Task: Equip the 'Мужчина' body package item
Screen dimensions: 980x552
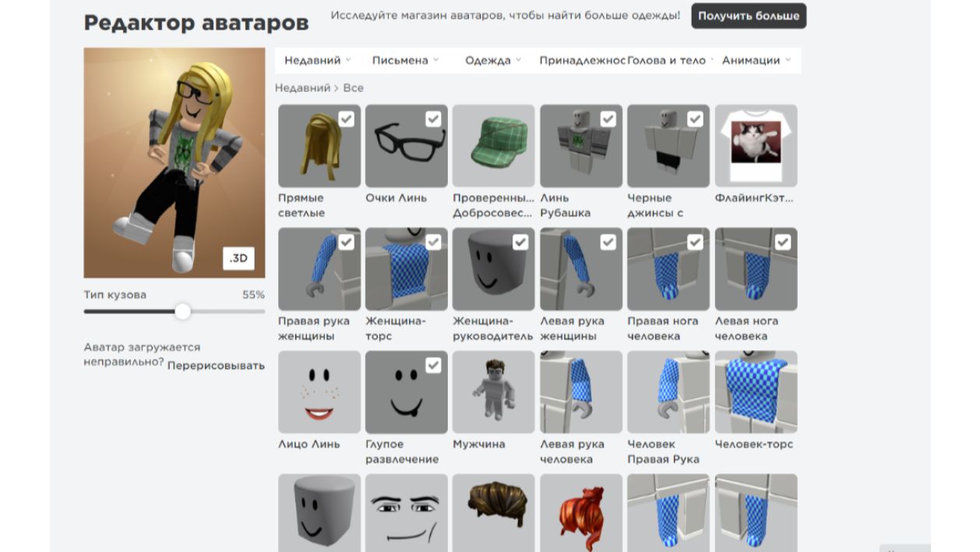Action: click(x=494, y=392)
